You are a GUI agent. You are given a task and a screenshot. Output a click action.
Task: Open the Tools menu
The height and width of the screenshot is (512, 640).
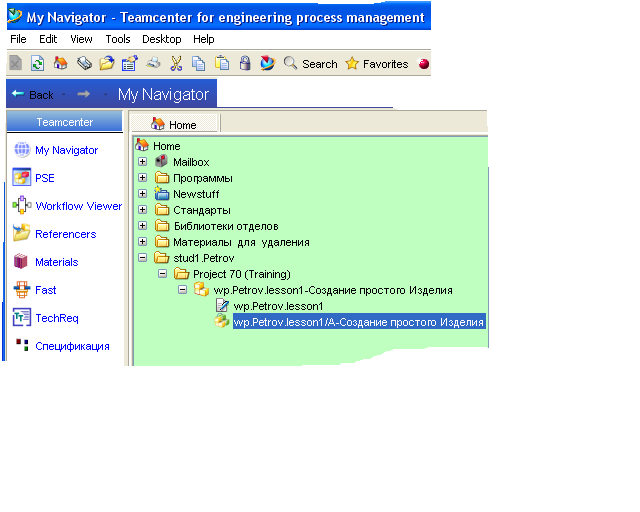point(118,39)
